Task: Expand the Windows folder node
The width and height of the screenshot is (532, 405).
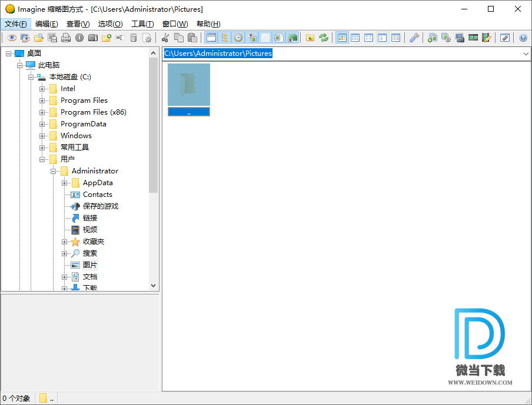Action: coord(42,136)
